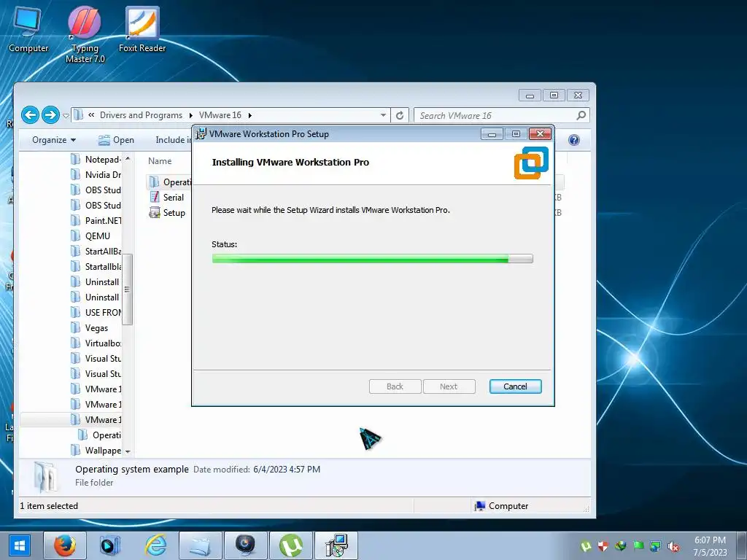
Task: Select StartAllBa folder in navigation tree
Action: tap(96, 251)
